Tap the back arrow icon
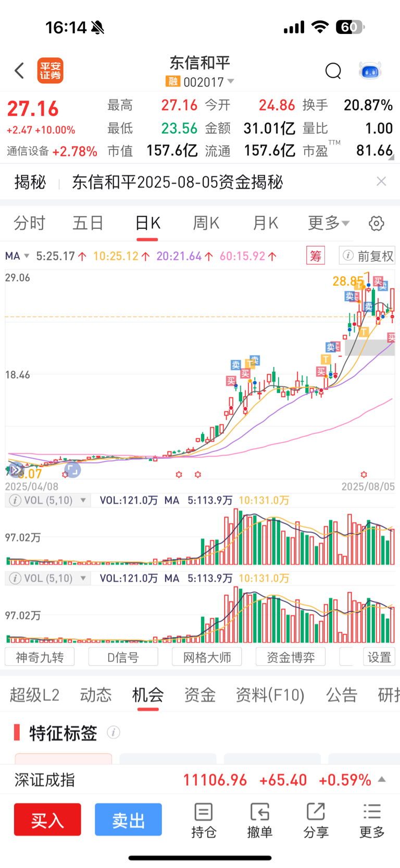The height and width of the screenshot is (868, 400). (19, 70)
